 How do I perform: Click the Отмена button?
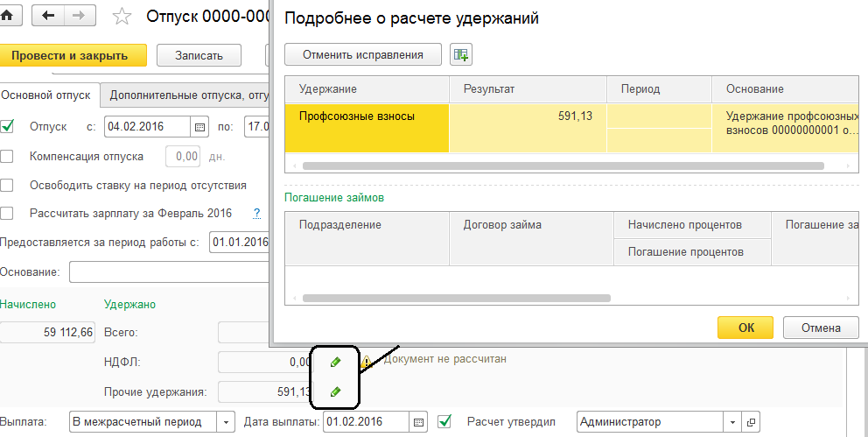(x=821, y=328)
